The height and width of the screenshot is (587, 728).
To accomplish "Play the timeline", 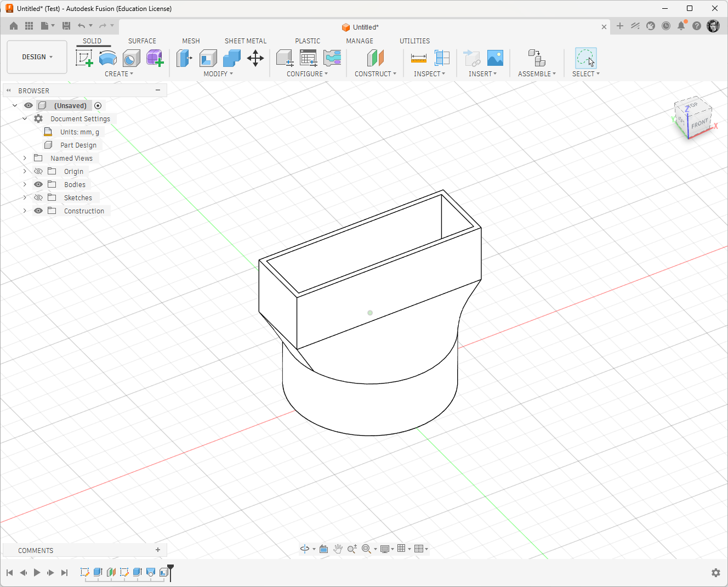I will point(37,573).
